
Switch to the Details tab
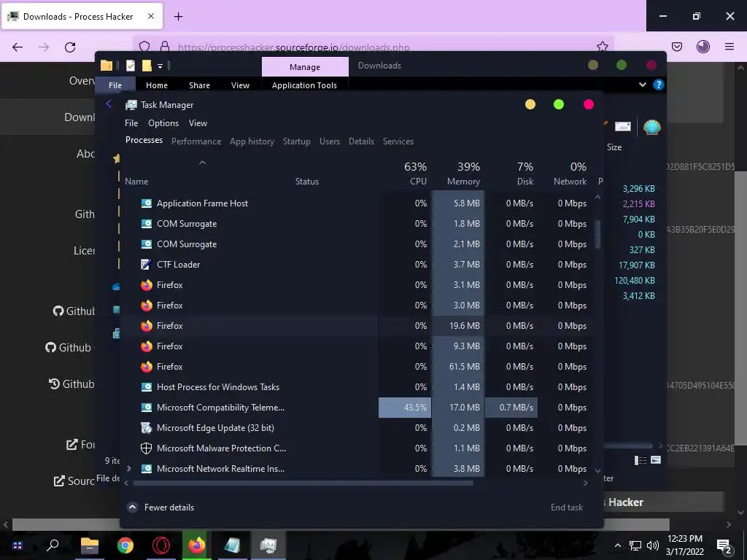[362, 141]
